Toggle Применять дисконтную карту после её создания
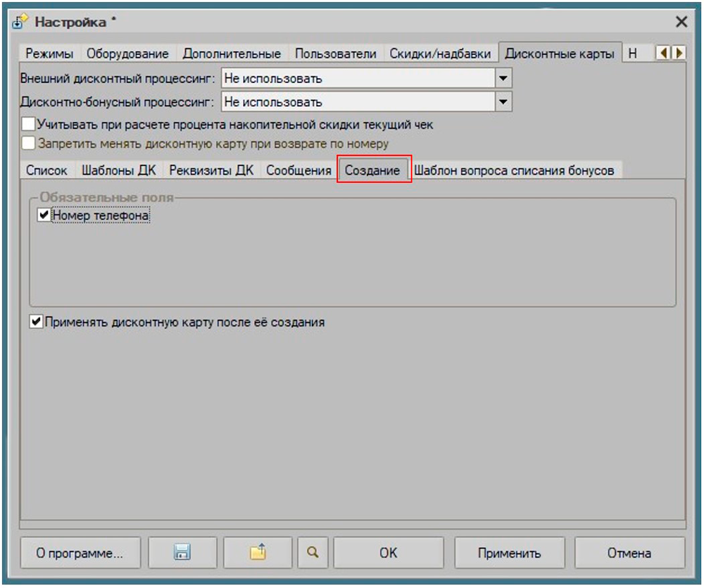The width and height of the screenshot is (704, 588). pos(36,323)
